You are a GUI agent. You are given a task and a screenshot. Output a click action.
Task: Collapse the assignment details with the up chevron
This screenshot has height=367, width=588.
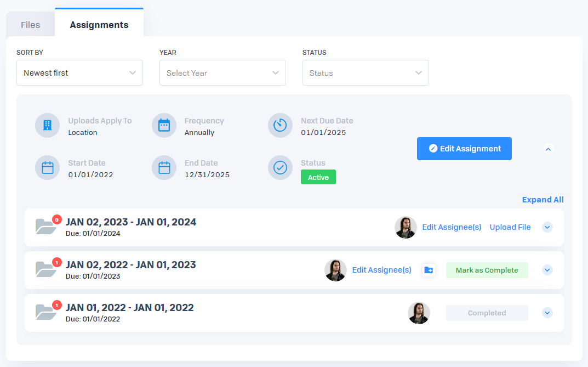point(548,149)
